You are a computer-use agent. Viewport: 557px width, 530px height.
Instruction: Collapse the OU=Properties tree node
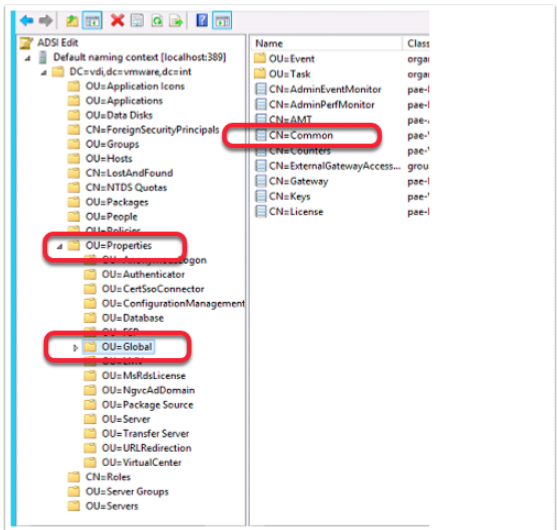coord(60,246)
